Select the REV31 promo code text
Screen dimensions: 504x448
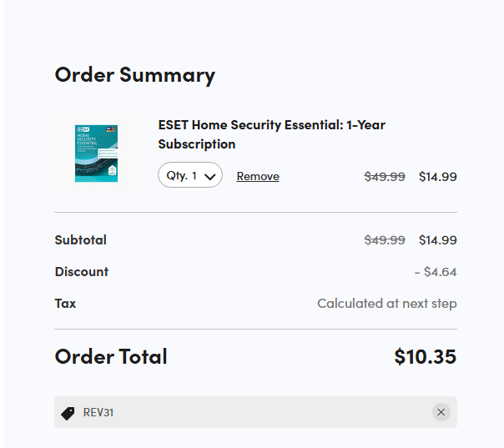click(x=98, y=413)
